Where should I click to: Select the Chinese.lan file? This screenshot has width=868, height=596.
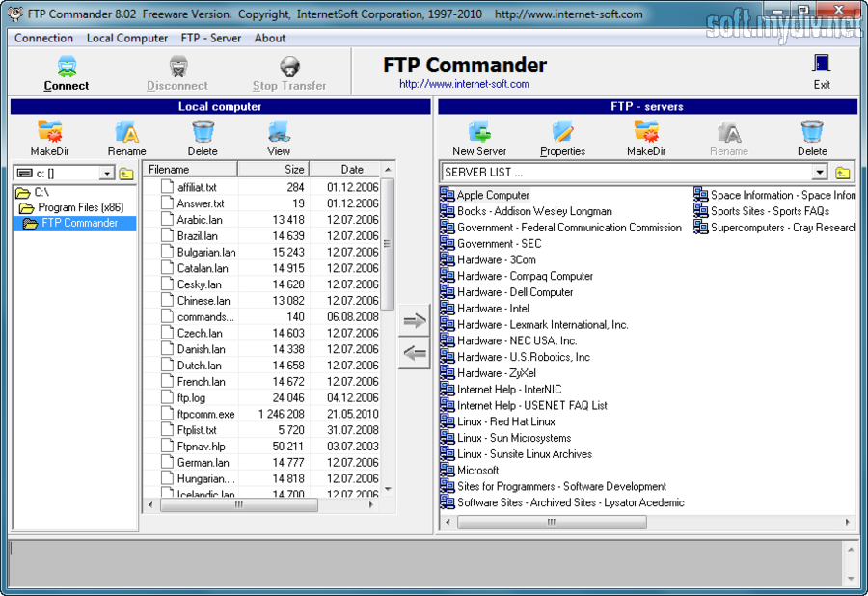[203, 301]
